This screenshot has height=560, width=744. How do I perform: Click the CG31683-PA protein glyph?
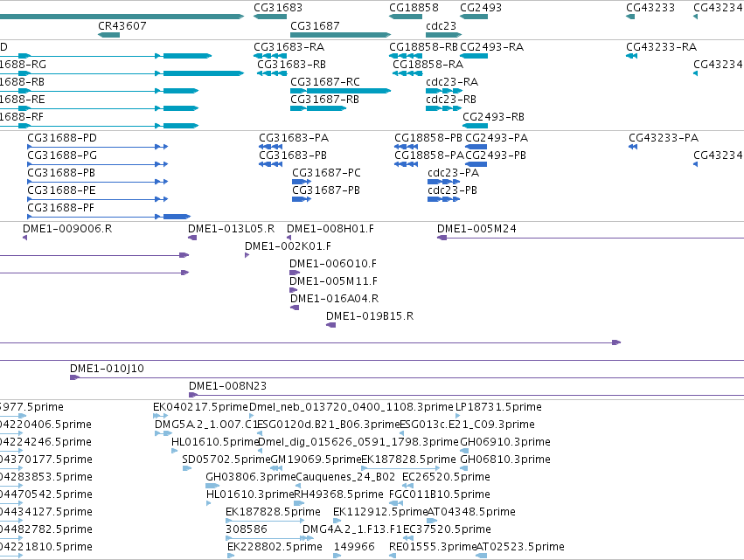[270, 147]
